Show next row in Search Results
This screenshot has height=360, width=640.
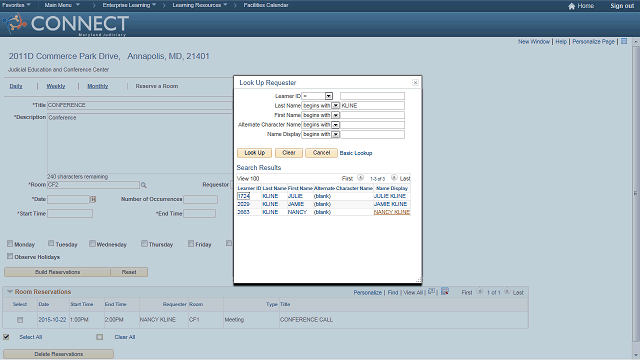tap(394, 178)
